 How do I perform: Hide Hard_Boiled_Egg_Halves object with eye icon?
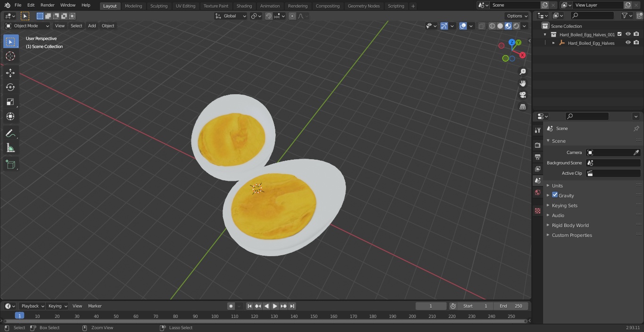[x=628, y=42]
